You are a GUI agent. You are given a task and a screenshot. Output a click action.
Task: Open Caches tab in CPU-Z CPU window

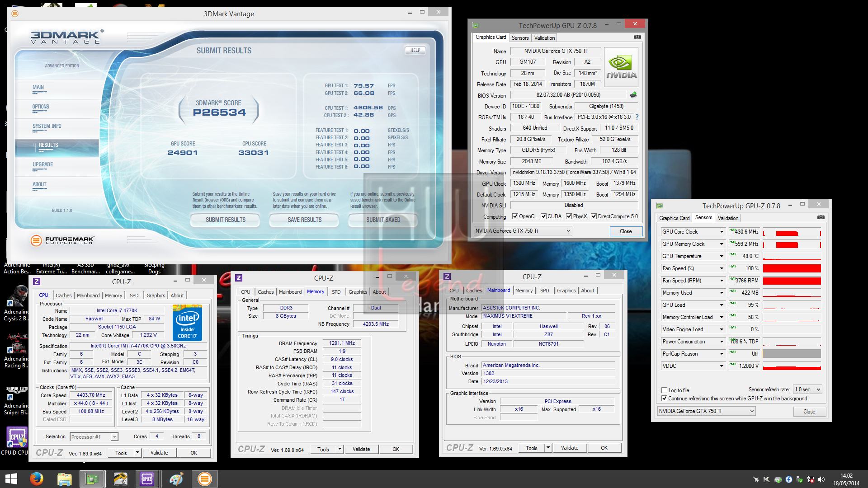64,296
